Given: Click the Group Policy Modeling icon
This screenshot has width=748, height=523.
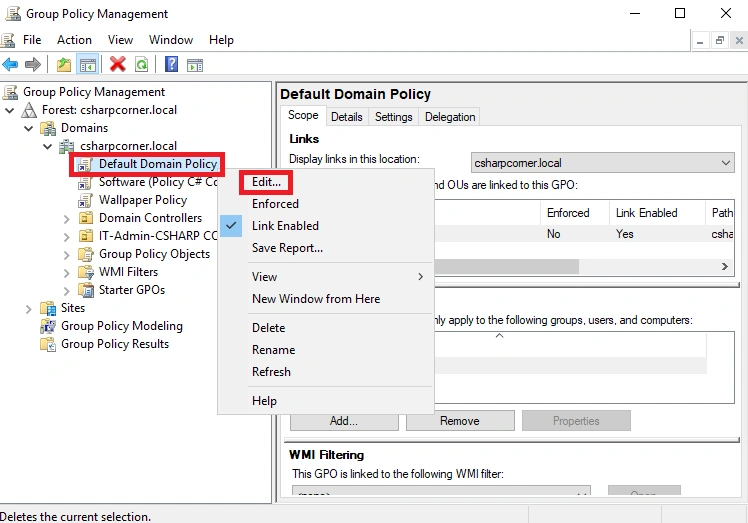Looking at the screenshot, I should (x=48, y=326).
